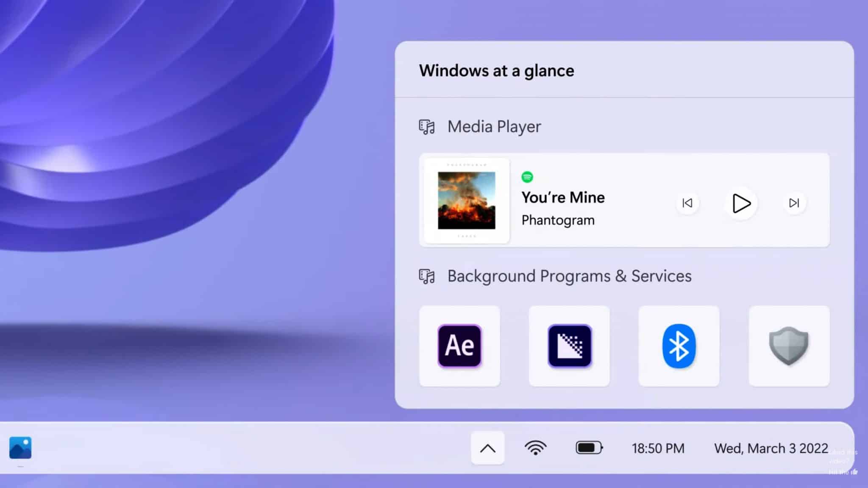Select the song title You're Mine

pyautogui.click(x=563, y=197)
